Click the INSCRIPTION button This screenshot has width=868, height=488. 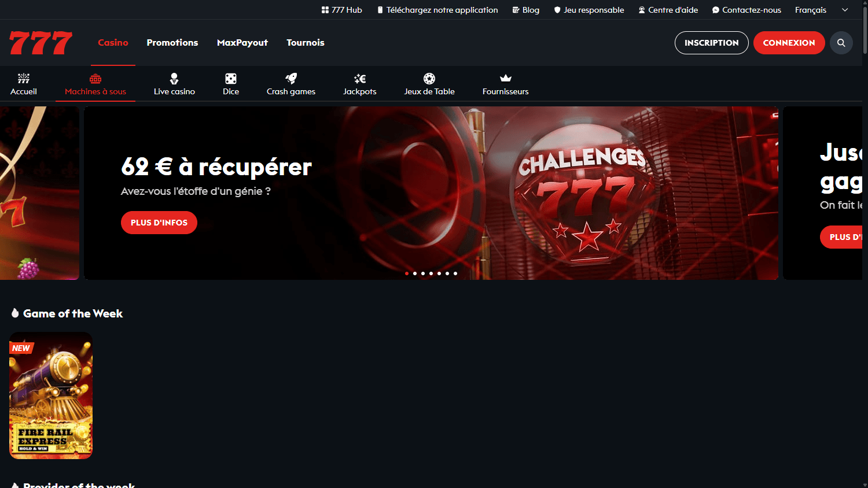[711, 43]
